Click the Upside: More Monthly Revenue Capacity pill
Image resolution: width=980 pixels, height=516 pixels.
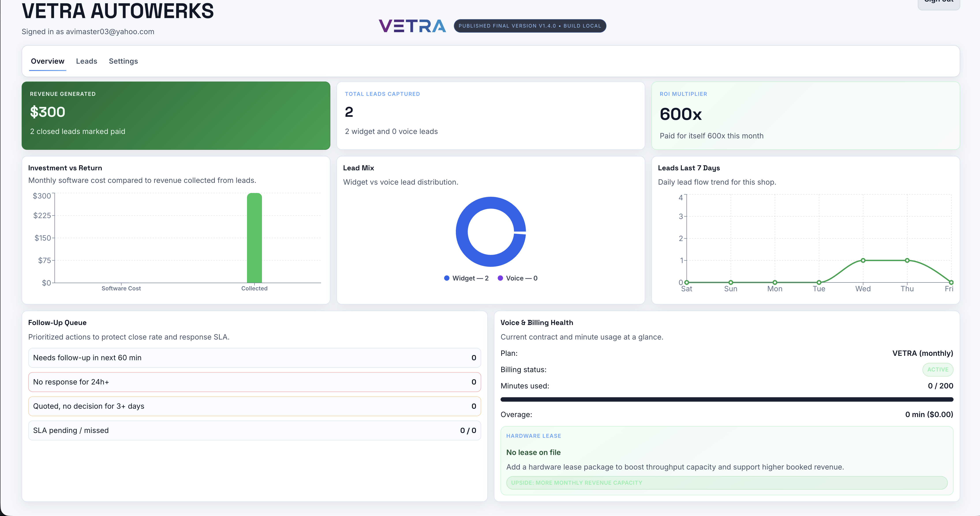[x=727, y=483]
